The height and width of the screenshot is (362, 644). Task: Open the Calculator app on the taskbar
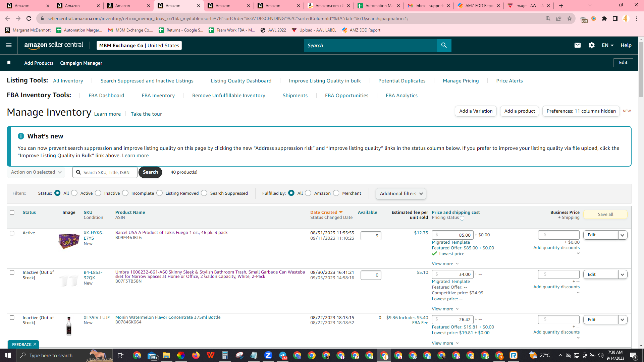pos(225,355)
